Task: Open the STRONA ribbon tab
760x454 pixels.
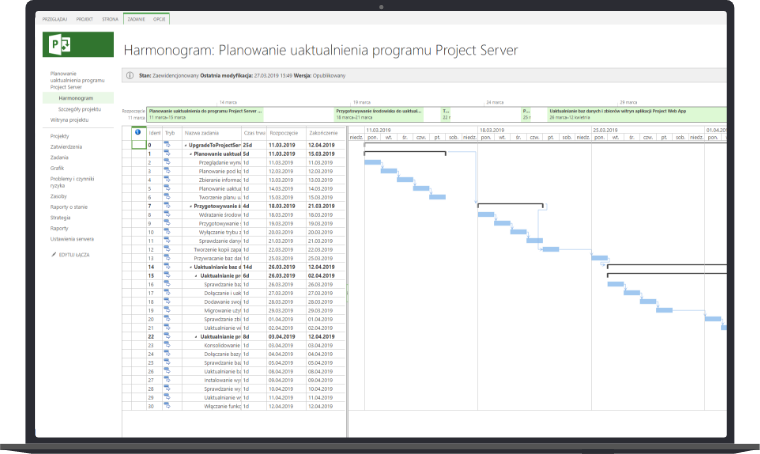Action: pyautogui.click(x=110, y=19)
